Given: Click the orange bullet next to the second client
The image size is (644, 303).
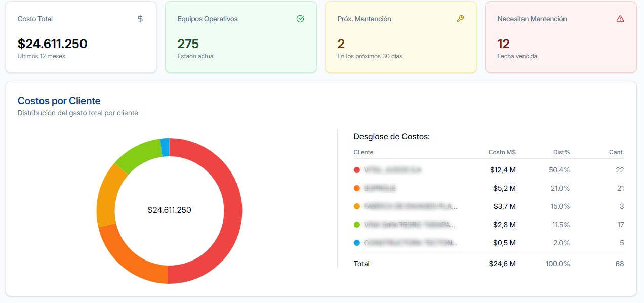Looking at the screenshot, I should point(357,188).
